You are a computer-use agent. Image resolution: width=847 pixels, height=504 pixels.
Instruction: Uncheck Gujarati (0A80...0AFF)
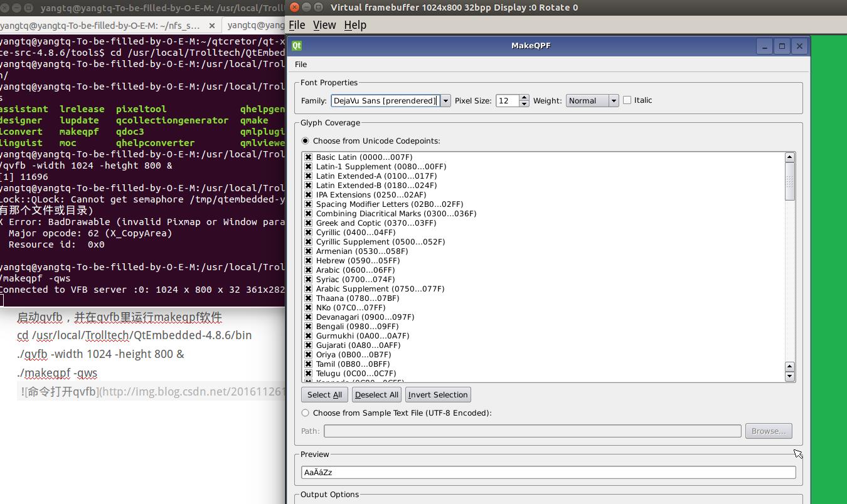[308, 345]
